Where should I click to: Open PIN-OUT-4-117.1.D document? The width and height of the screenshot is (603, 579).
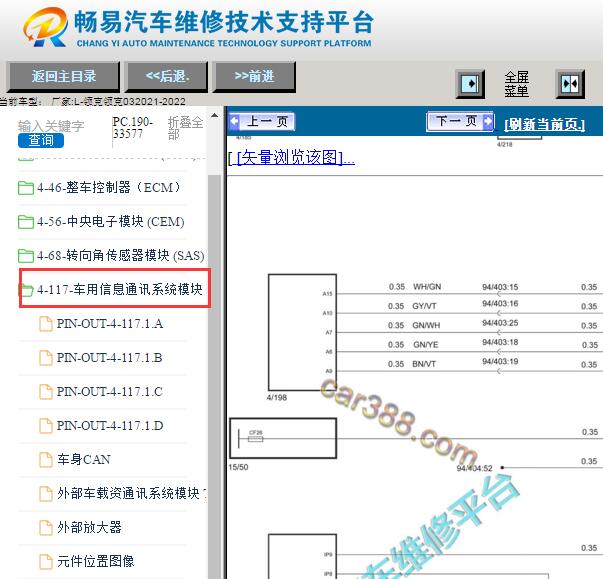tap(110, 425)
